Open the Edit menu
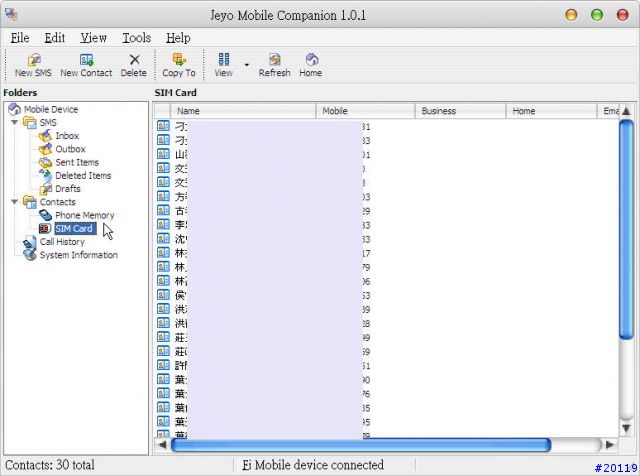Screen dimensions: 640x476 coord(55,38)
